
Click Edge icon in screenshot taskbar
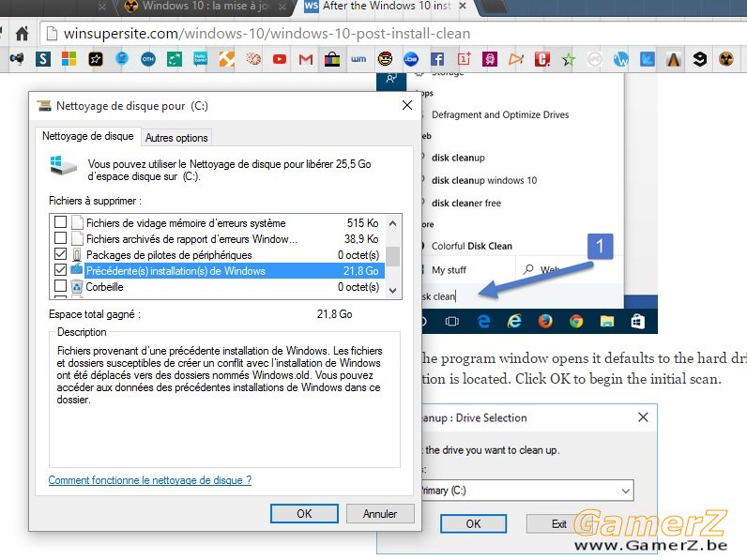(x=483, y=322)
